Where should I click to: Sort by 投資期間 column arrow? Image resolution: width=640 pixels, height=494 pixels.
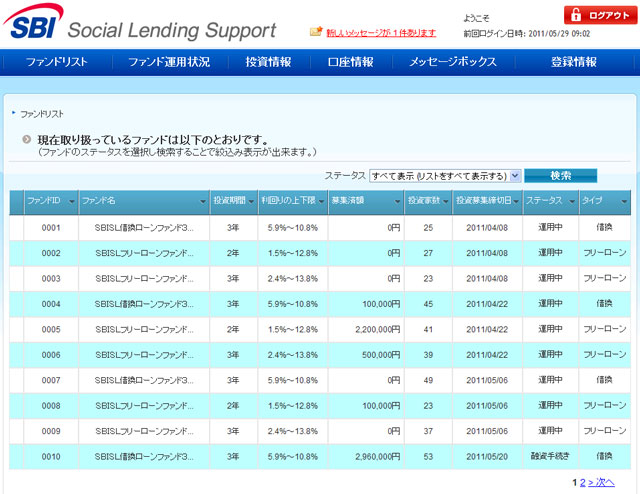click(251, 201)
